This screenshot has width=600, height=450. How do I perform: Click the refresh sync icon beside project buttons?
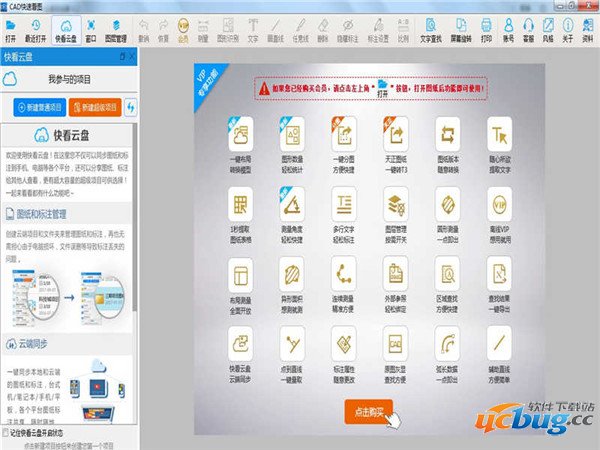[131, 108]
